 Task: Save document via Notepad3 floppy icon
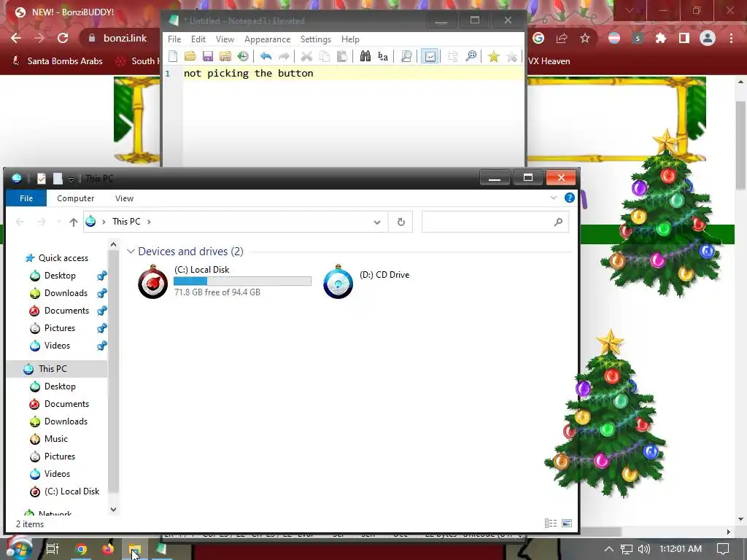click(208, 57)
